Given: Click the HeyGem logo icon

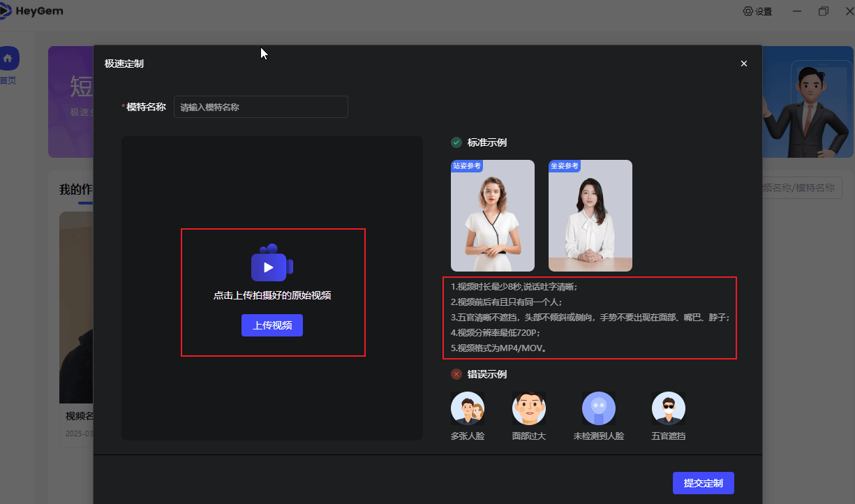Looking at the screenshot, I should point(6,11).
